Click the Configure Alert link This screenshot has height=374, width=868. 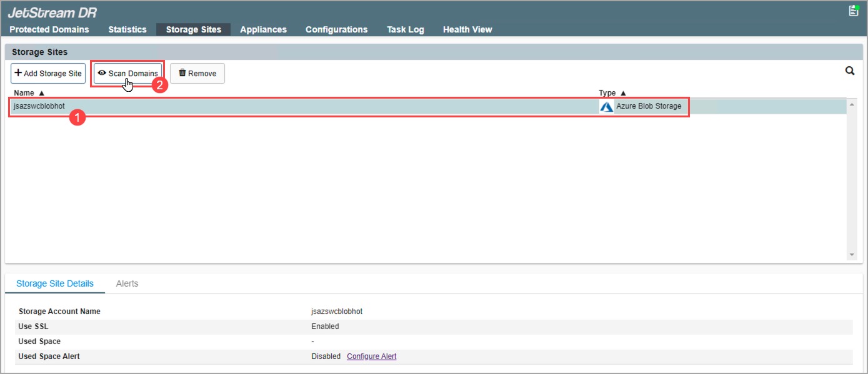[x=371, y=357]
